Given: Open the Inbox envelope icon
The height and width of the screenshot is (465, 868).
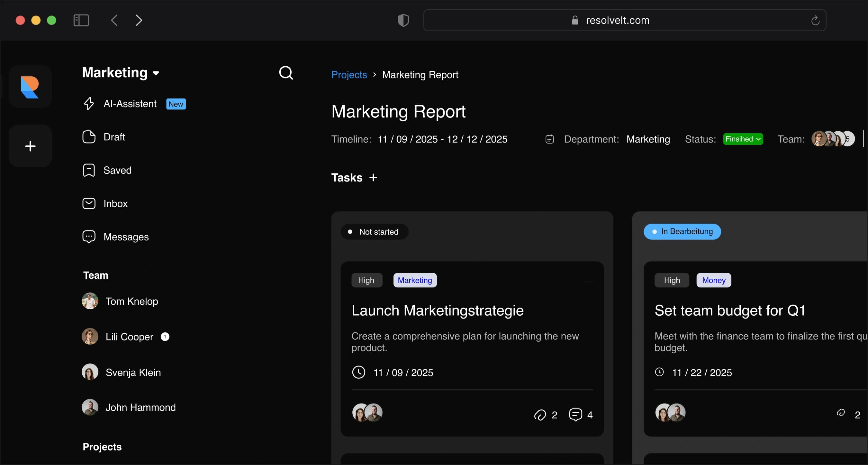Looking at the screenshot, I should [89, 203].
